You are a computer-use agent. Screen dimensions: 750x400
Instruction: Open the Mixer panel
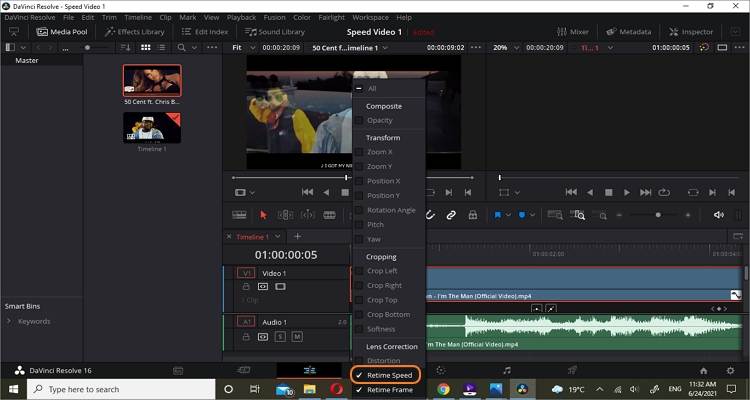[573, 32]
